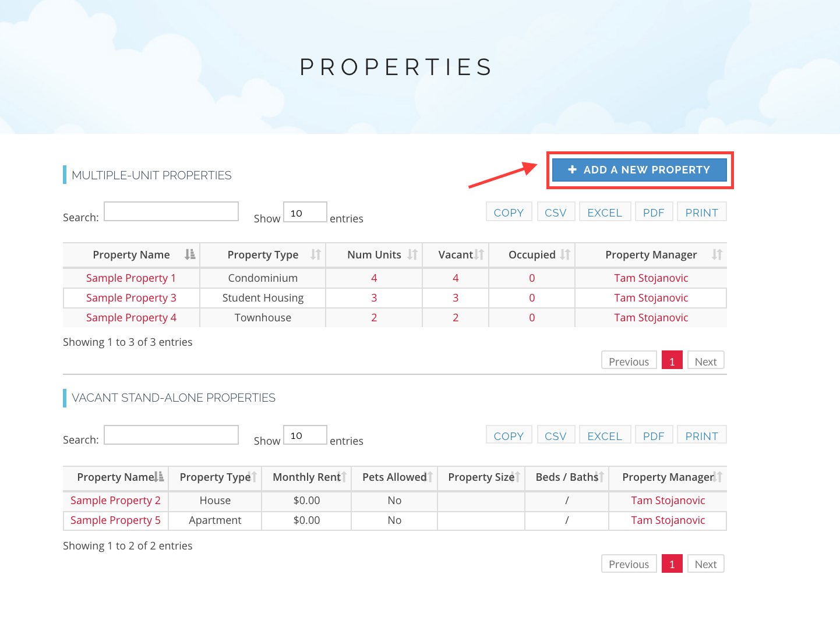Open Tam Stojanovic in Sample Property 2 row

668,501
